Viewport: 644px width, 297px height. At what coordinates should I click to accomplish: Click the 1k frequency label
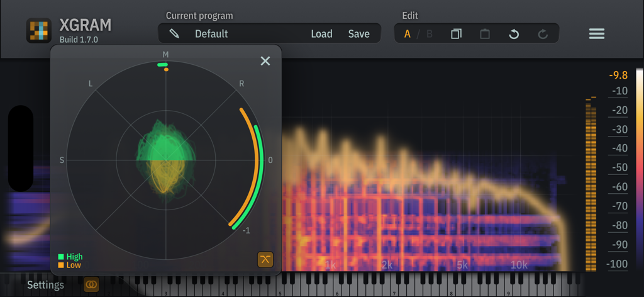coord(330,265)
